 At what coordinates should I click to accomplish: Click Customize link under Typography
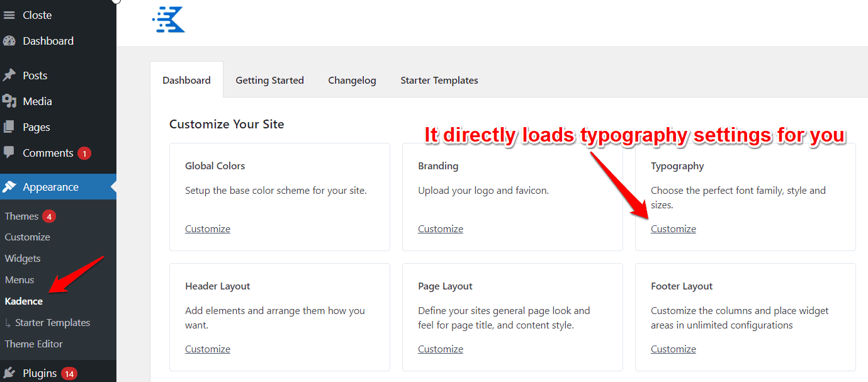(x=674, y=229)
